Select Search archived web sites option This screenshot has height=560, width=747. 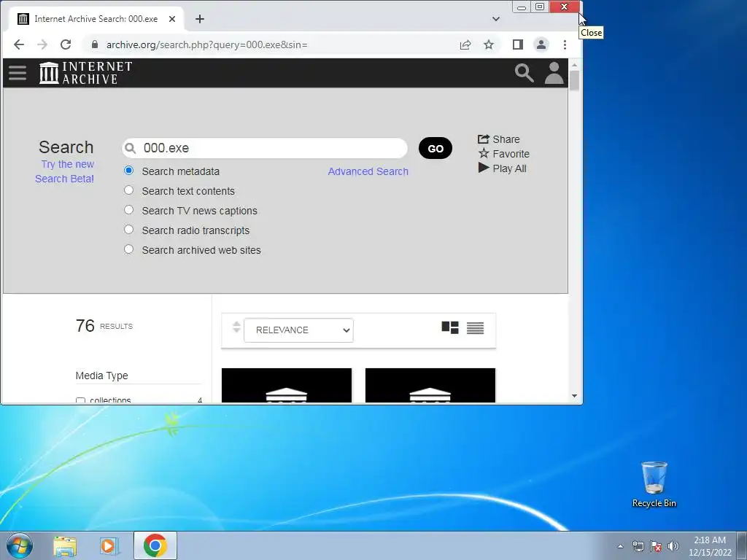128,249
